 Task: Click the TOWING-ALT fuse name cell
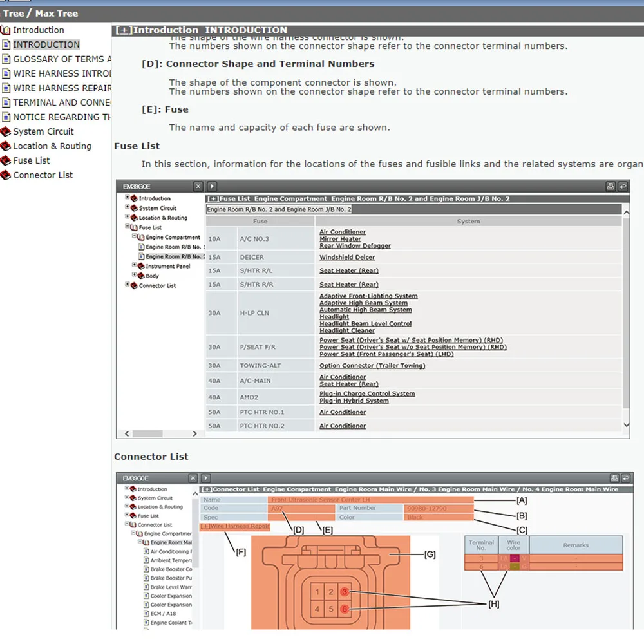click(276, 366)
